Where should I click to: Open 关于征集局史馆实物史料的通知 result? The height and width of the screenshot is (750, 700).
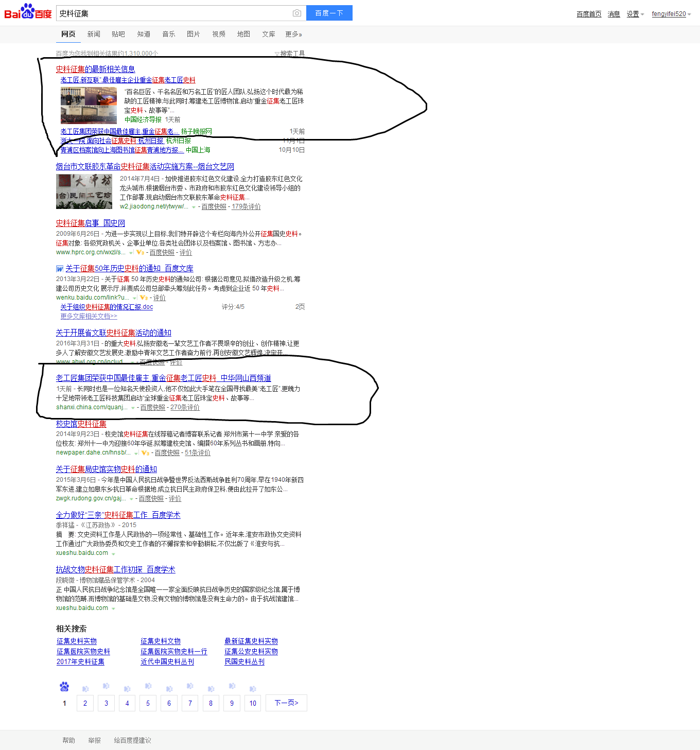click(x=107, y=469)
